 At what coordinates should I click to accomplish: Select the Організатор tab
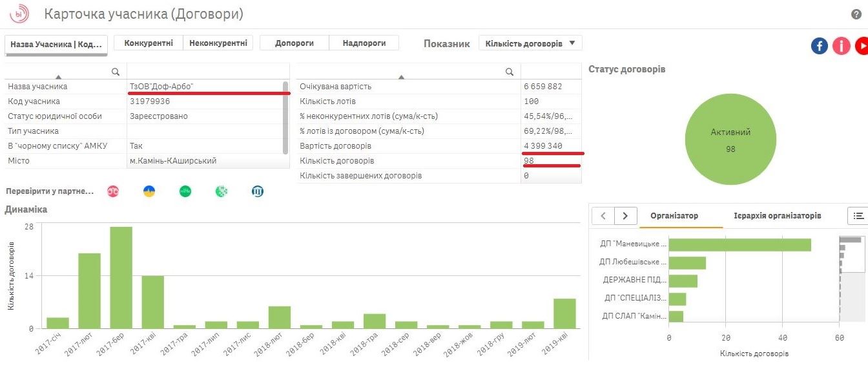(x=674, y=216)
